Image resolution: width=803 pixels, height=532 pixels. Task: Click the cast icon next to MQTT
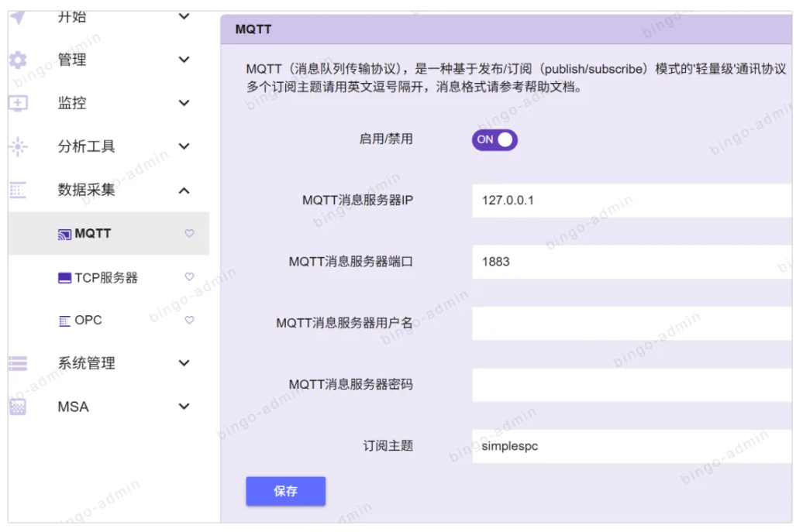click(x=65, y=234)
